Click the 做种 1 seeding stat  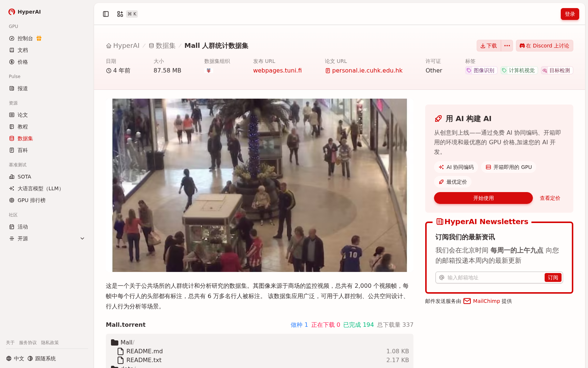click(x=299, y=325)
